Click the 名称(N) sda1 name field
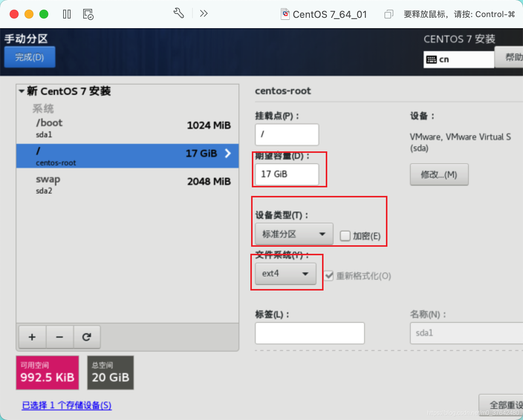The image size is (523, 420). click(467, 333)
